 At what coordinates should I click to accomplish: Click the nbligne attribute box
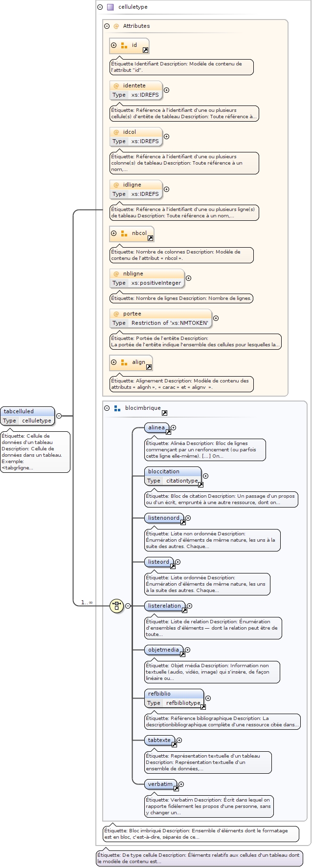pyautogui.click(x=147, y=278)
